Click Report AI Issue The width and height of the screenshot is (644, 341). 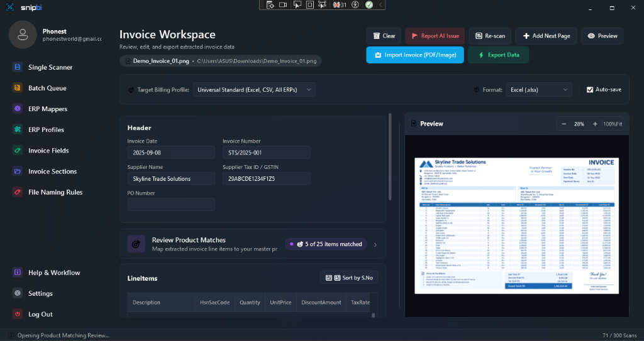pyautogui.click(x=435, y=36)
